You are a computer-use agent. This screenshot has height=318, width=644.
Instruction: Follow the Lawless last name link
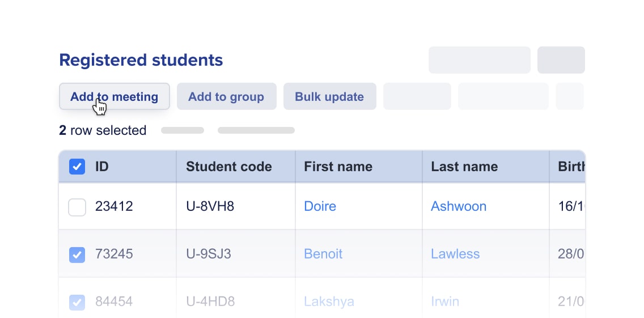[455, 254]
